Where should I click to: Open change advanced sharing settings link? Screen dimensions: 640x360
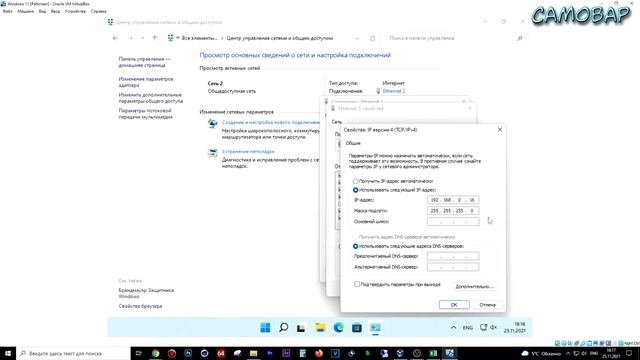(x=151, y=98)
